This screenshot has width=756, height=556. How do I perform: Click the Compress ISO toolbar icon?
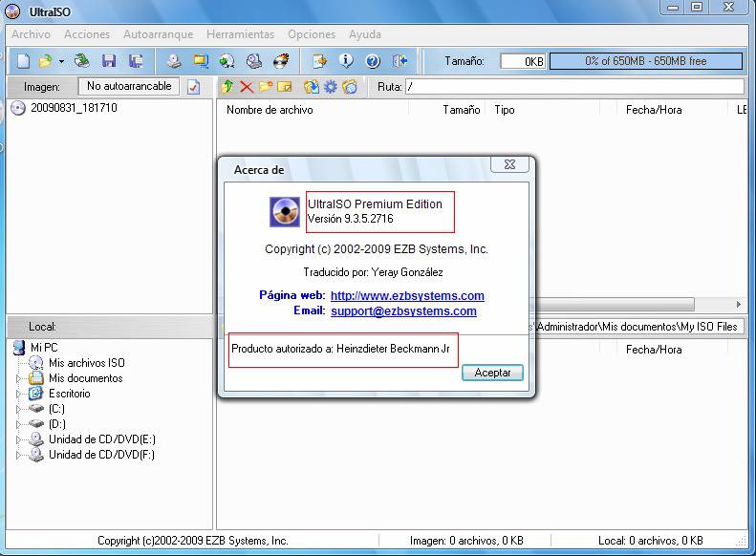coord(201,61)
